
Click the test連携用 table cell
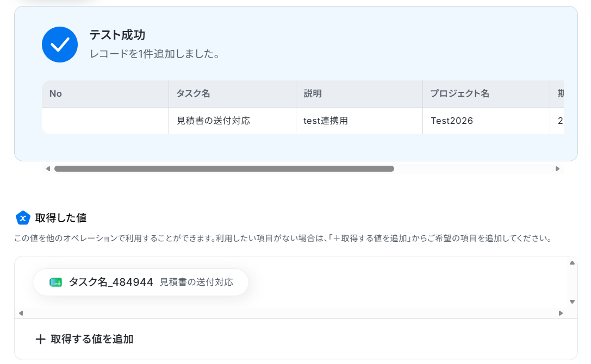[359, 121]
